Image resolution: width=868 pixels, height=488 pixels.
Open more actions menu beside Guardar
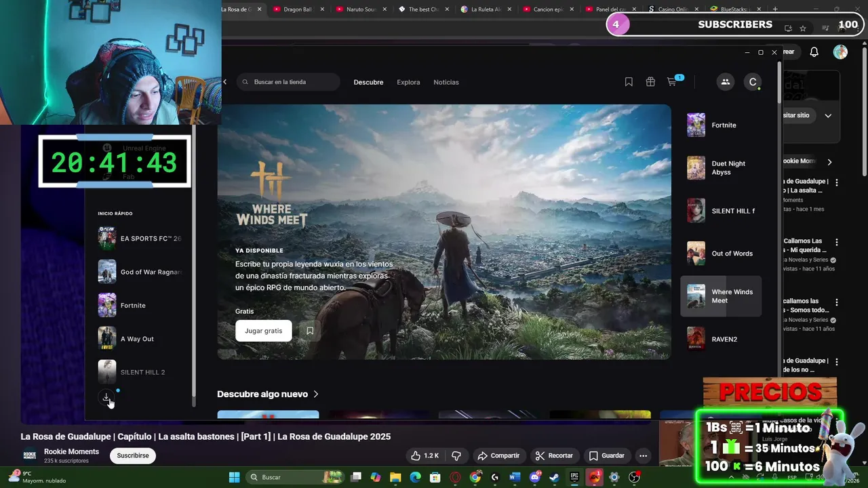point(643,455)
